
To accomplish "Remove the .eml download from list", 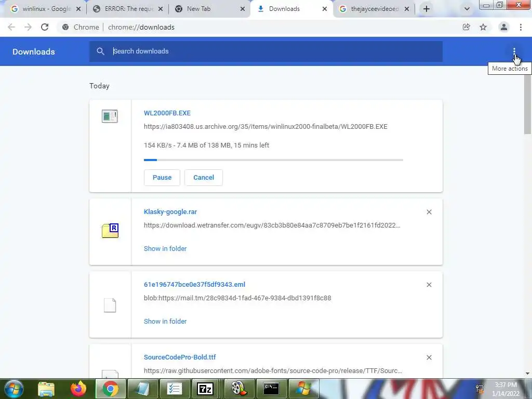I will pyautogui.click(x=429, y=285).
